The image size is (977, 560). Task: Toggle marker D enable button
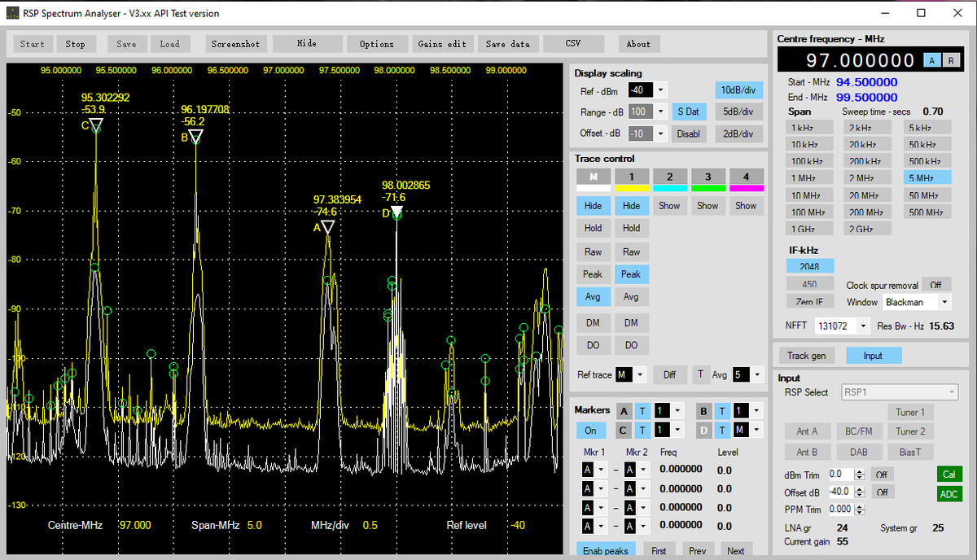coord(703,430)
